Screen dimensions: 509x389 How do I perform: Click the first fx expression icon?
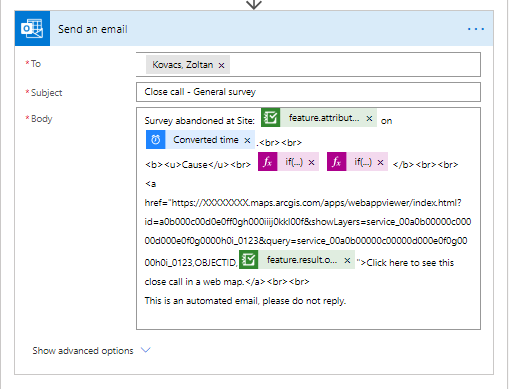click(268, 162)
